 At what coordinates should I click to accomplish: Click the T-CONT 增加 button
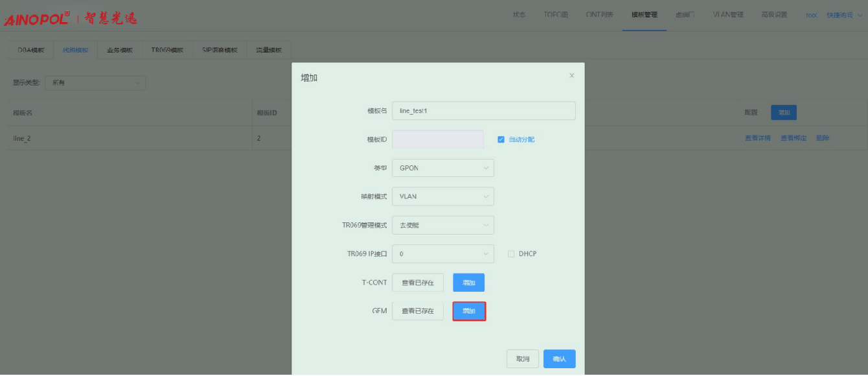click(x=468, y=283)
